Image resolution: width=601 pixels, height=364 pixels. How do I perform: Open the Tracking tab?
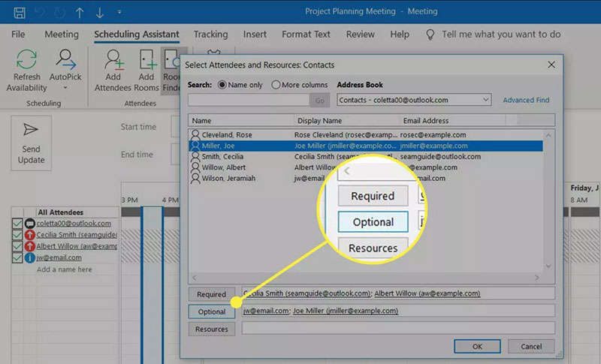tap(210, 35)
